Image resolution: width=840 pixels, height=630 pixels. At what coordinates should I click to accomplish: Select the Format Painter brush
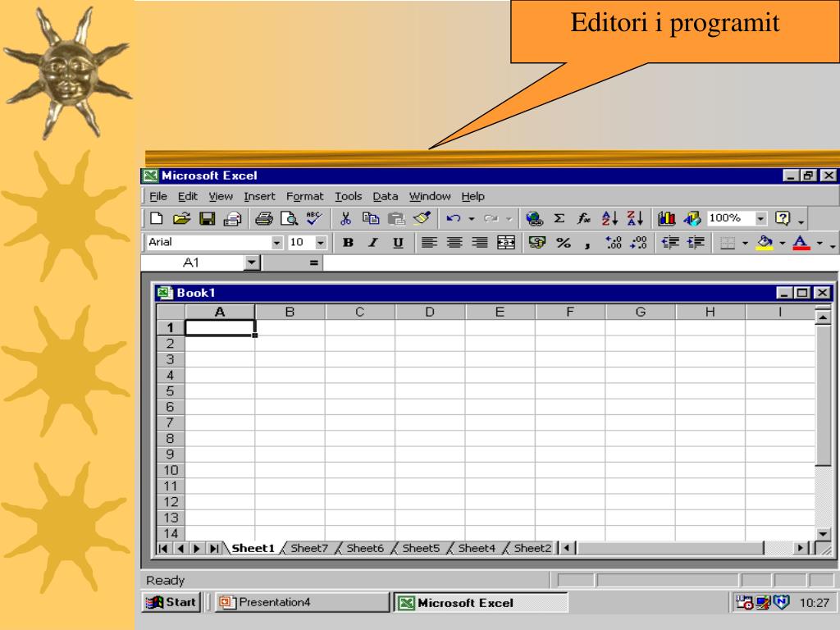tap(422, 218)
